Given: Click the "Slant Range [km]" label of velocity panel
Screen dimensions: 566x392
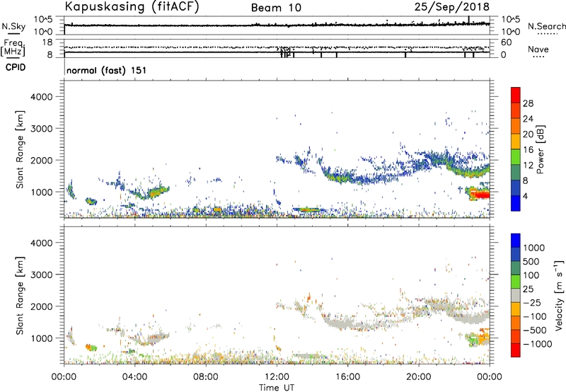Looking at the screenshot, I should (20, 296).
